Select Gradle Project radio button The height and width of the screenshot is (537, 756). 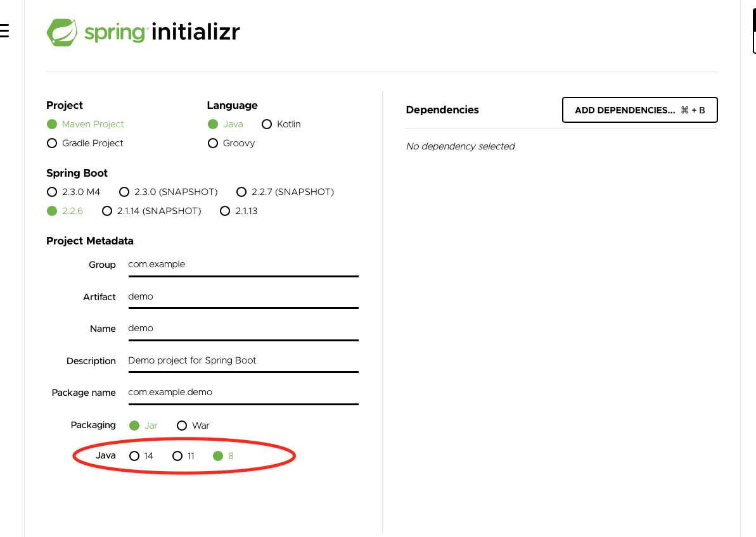tap(52, 143)
